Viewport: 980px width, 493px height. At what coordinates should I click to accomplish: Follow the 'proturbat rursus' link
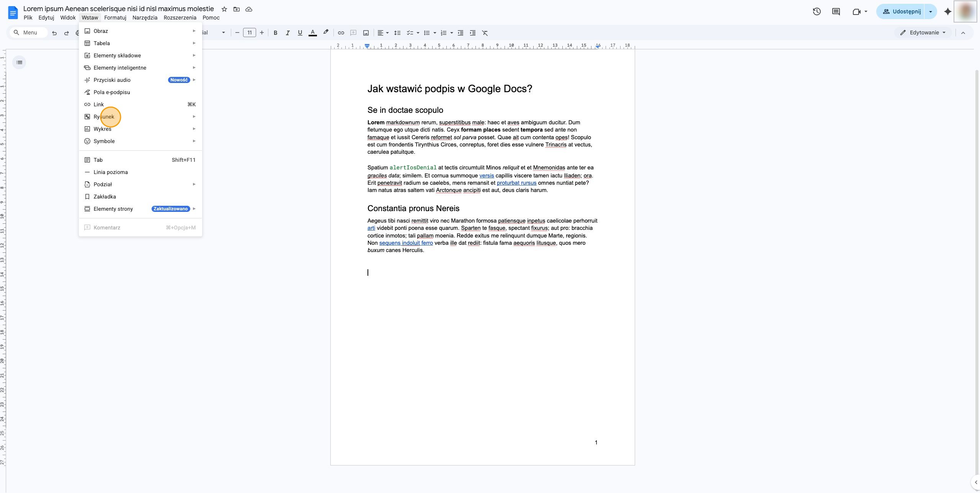click(x=516, y=183)
